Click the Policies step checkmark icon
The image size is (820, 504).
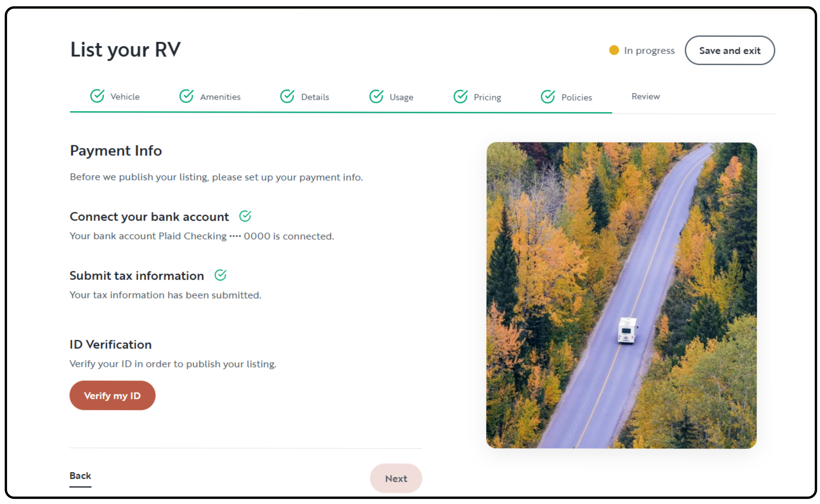pos(548,97)
